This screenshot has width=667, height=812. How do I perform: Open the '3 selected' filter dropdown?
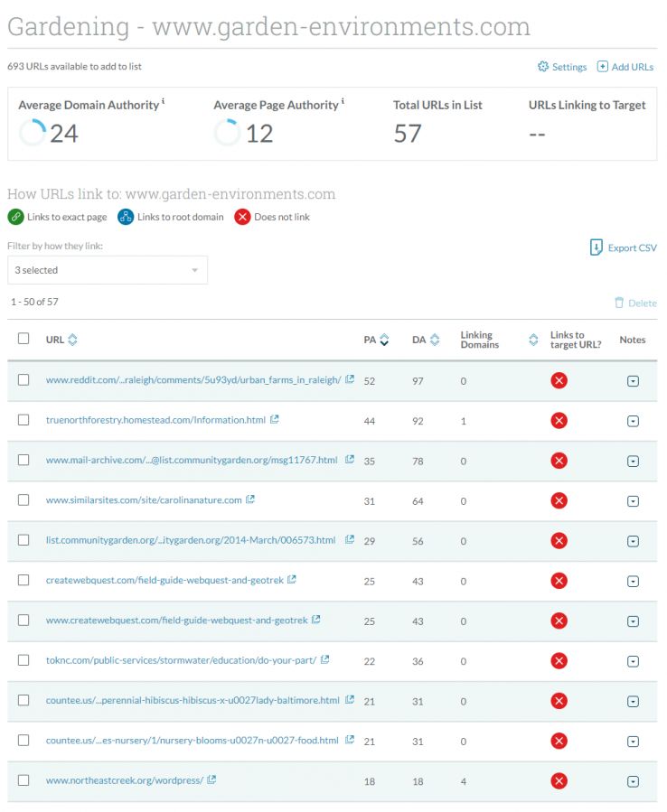(x=108, y=270)
